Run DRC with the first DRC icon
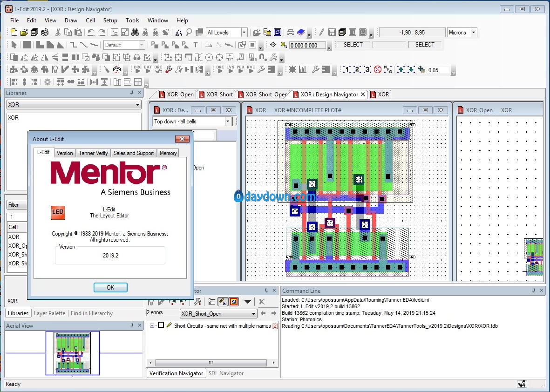 [x=138, y=69]
